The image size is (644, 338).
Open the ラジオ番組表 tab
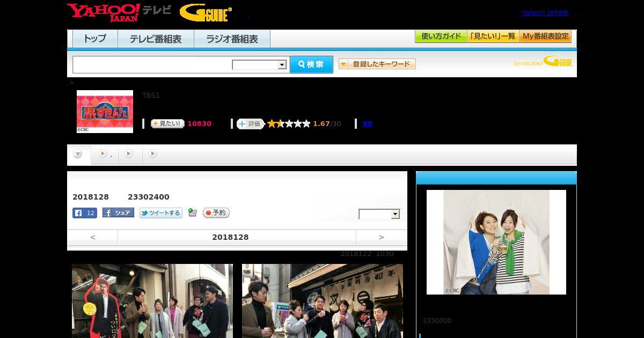point(232,39)
